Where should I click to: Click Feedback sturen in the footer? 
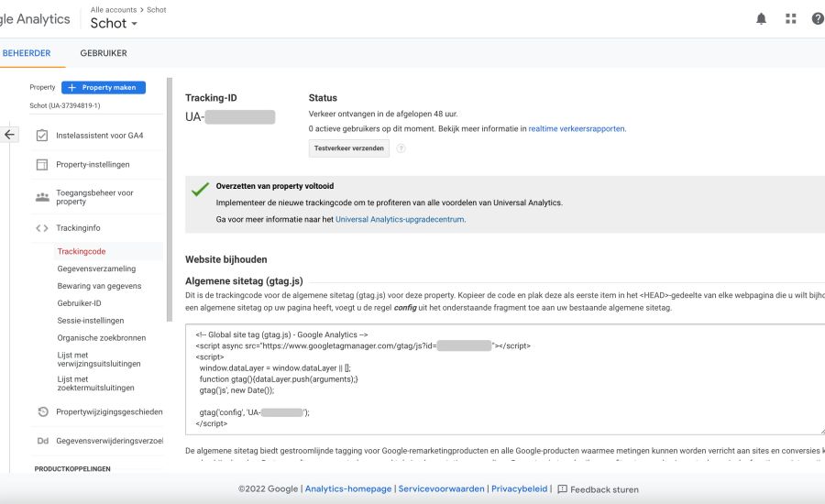[x=598, y=489]
